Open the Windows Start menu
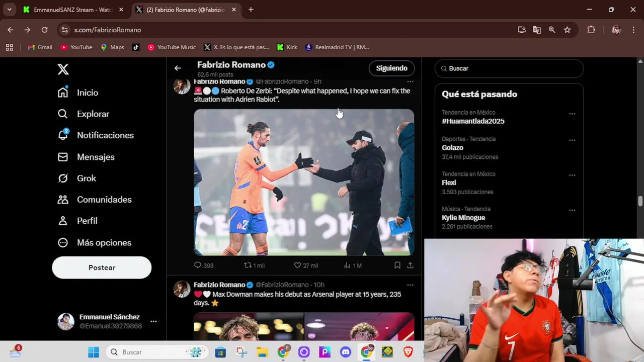Image resolution: width=644 pixels, height=362 pixels. coord(94,352)
